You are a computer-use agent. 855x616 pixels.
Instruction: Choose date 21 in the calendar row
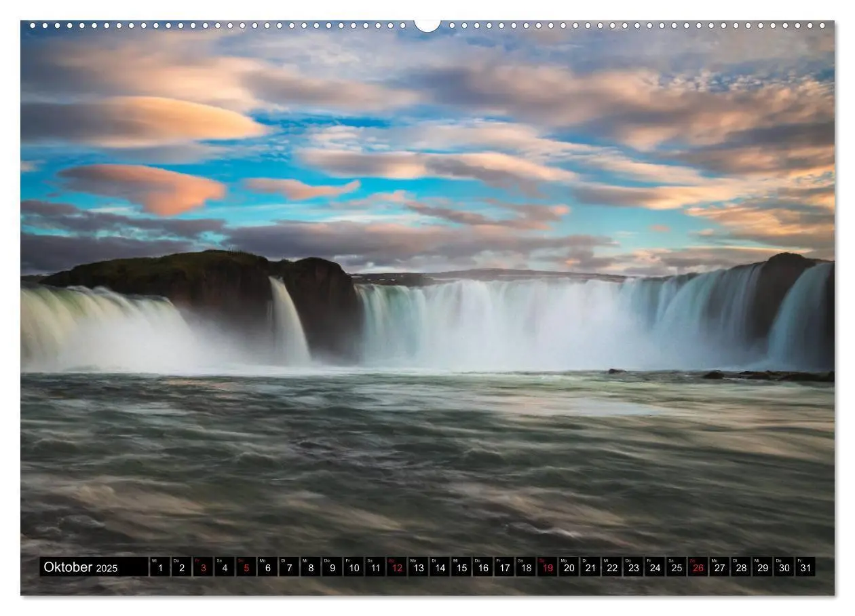click(590, 567)
